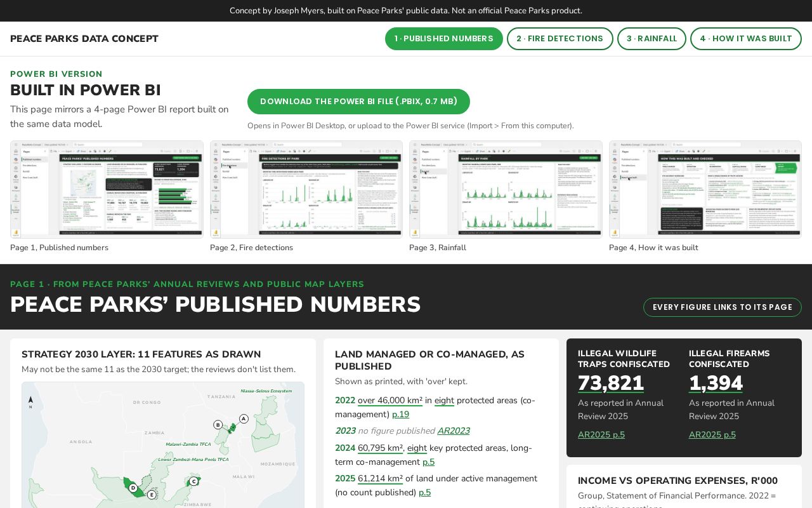Screen dimensions: 812x508
Task: Click the 'Income vs Operating Expenses, R'000' heading
Action: point(678,481)
